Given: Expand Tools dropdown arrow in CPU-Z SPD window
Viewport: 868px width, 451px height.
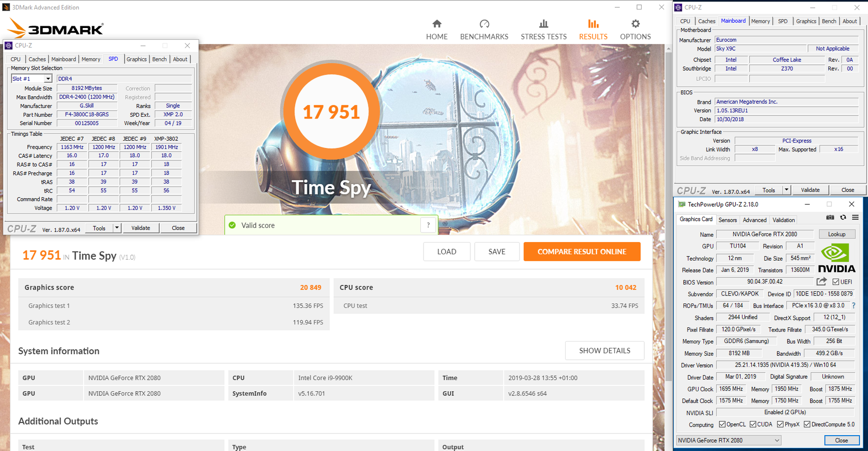Looking at the screenshot, I should [117, 228].
